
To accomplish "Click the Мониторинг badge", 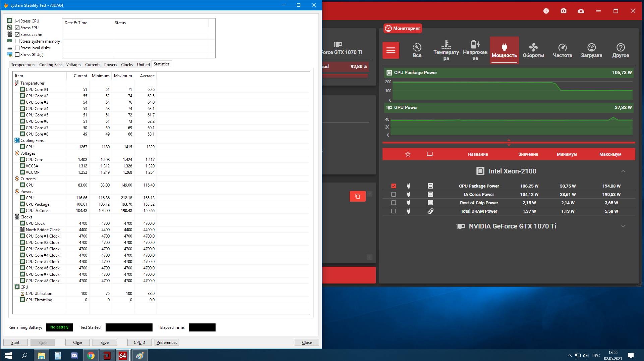I will pos(403,28).
